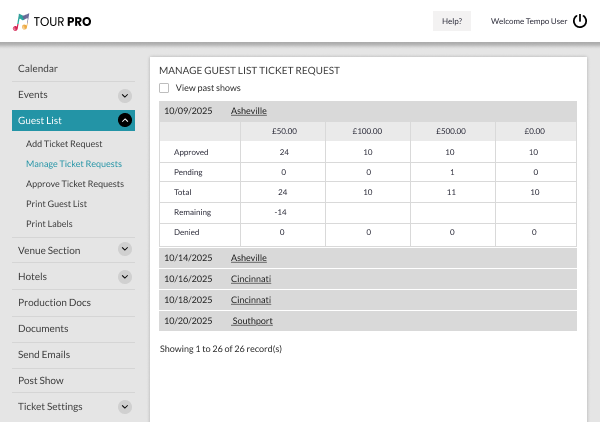
Task: Expand the Hotels submenu chevron
Action: tap(125, 277)
